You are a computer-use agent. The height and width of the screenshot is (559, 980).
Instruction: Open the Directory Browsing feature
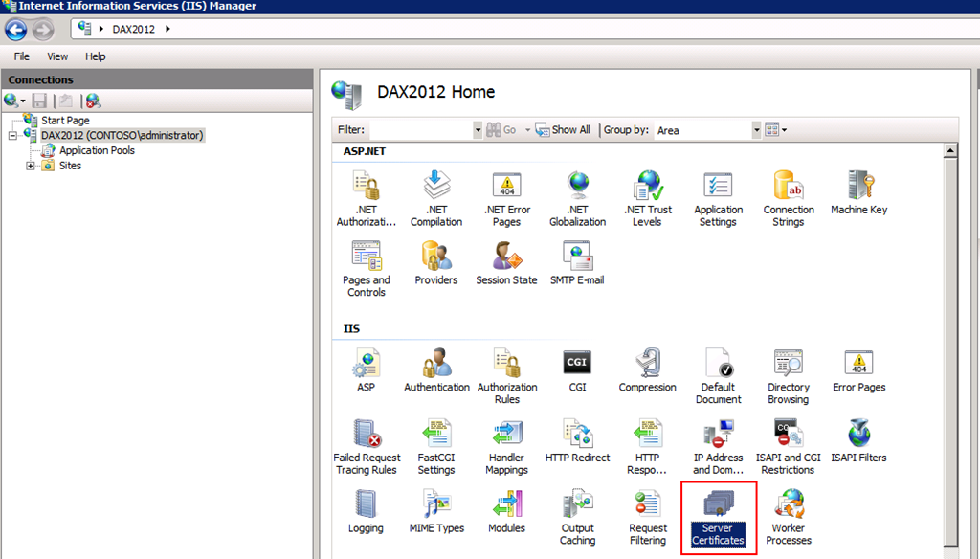[789, 376]
